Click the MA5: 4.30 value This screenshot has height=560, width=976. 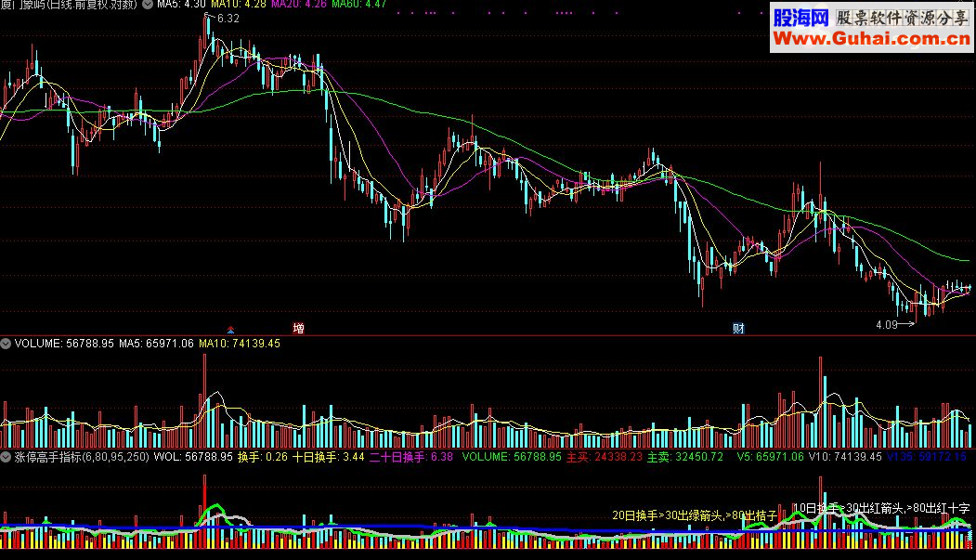coord(181,5)
